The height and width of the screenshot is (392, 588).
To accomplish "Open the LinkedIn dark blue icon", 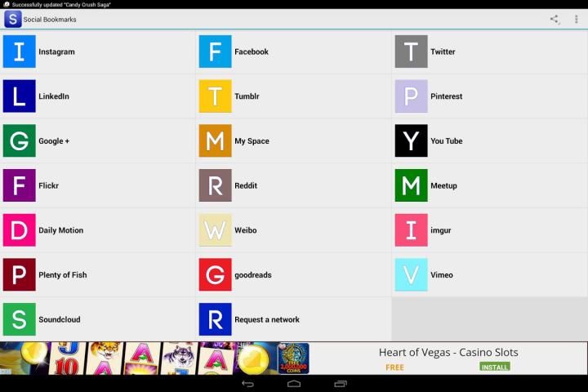I will coord(19,96).
